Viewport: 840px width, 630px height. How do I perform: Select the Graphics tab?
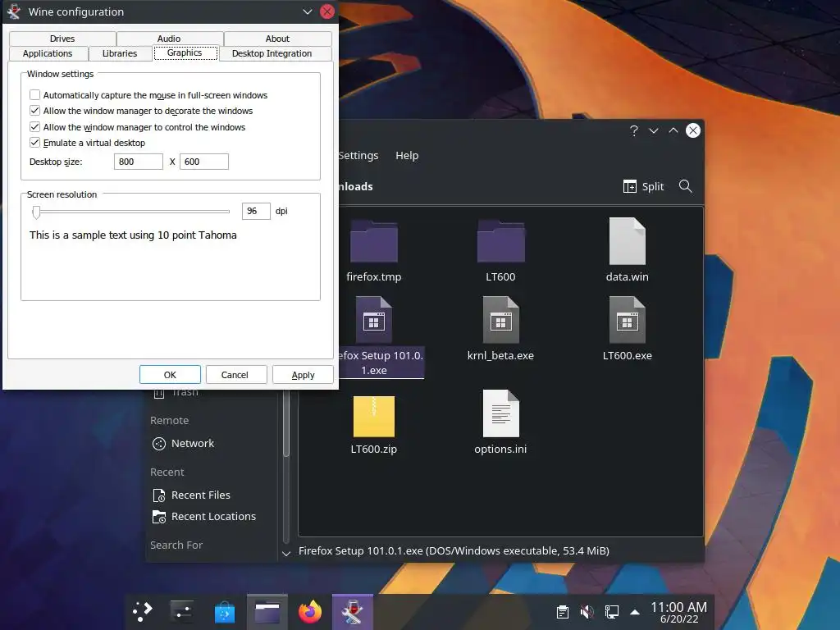[185, 52]
